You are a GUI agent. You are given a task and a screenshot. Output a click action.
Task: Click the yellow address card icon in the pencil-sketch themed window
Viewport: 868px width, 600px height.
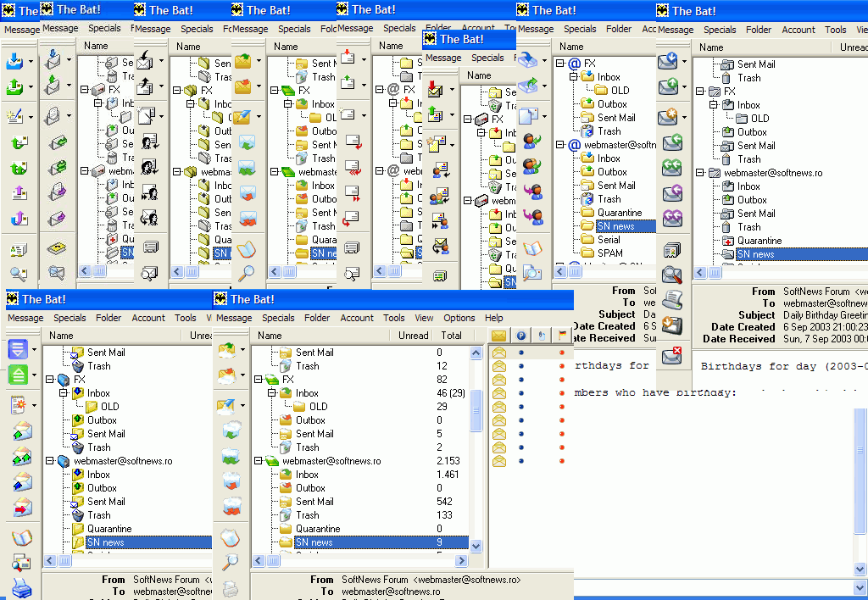(x=56, y=248)
